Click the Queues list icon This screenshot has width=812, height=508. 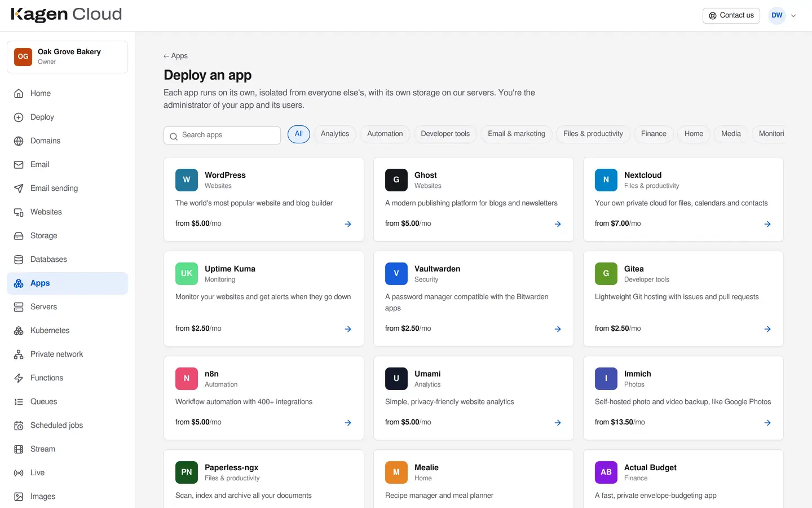click(x=19, y=402)
